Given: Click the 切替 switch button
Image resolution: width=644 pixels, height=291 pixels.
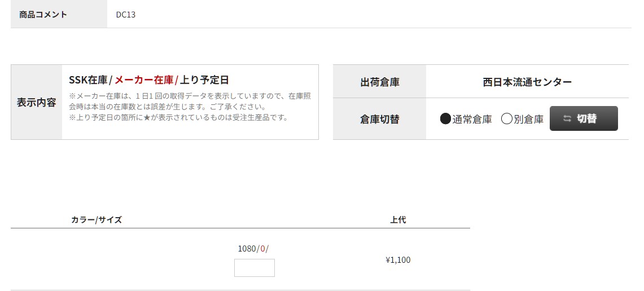Looking at the screenshot, I should 584,118.
